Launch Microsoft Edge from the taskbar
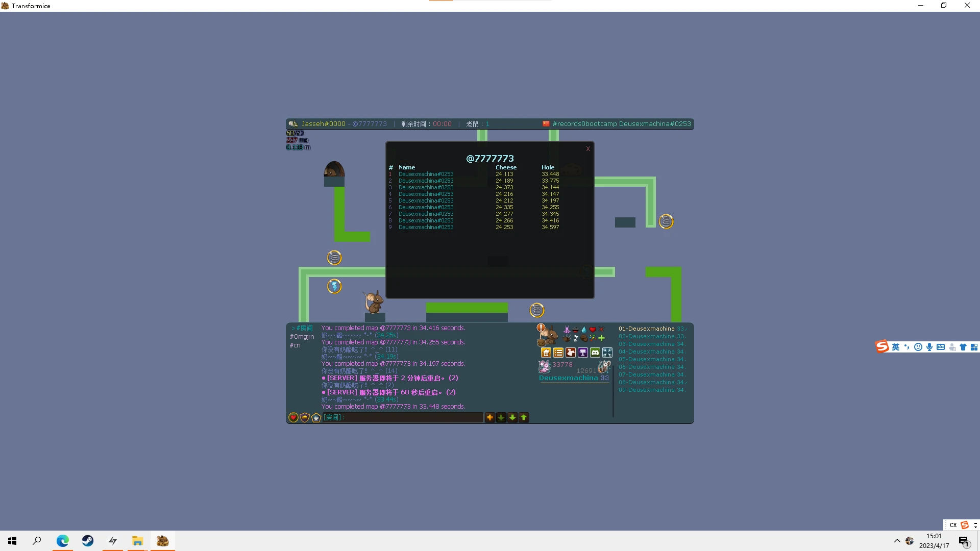980x551 pixels. coord(63,541)
